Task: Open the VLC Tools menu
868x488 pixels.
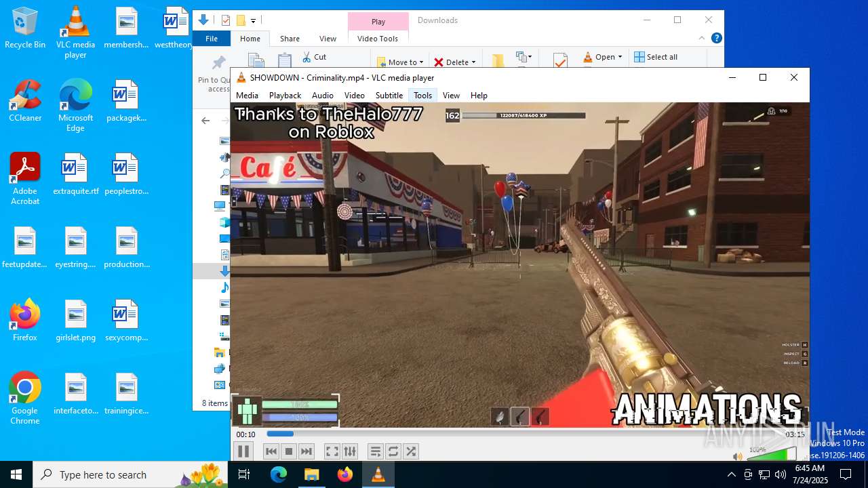Action: click(422, 96)
